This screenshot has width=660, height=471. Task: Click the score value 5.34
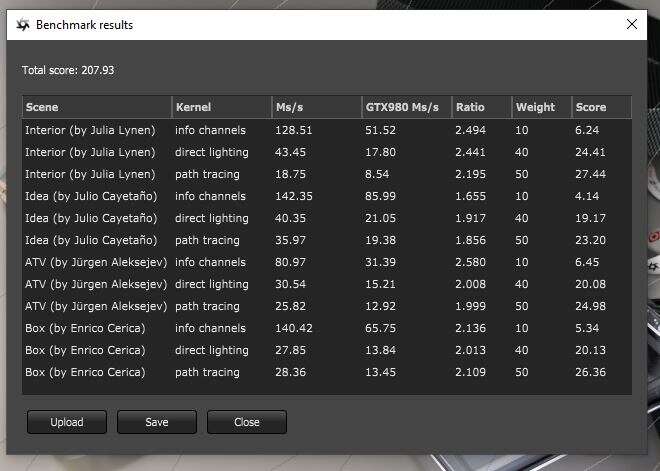[587, 328]
